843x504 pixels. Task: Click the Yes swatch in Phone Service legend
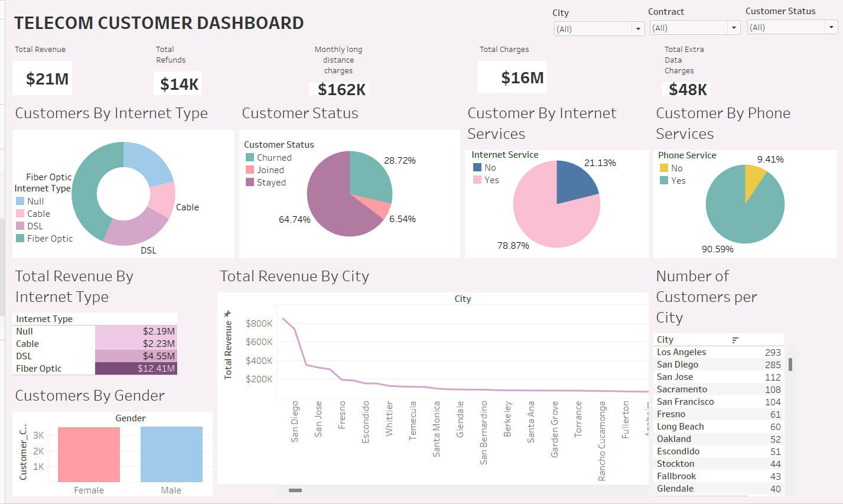point(664,180)
